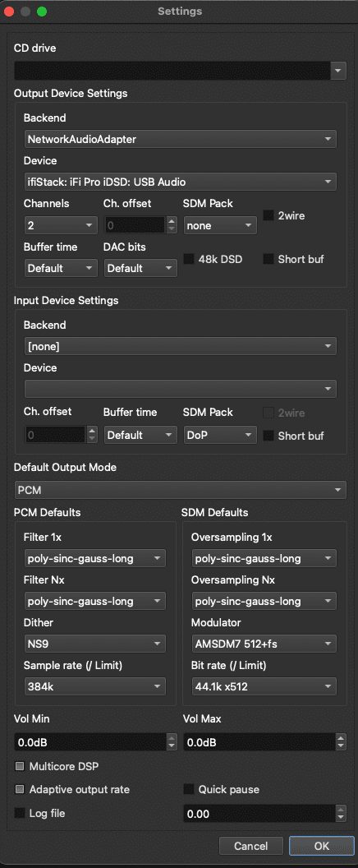358x868 pixels.
Task: Open the Default Output Mode PCM dropdown
Action: (x=181, y=490)
